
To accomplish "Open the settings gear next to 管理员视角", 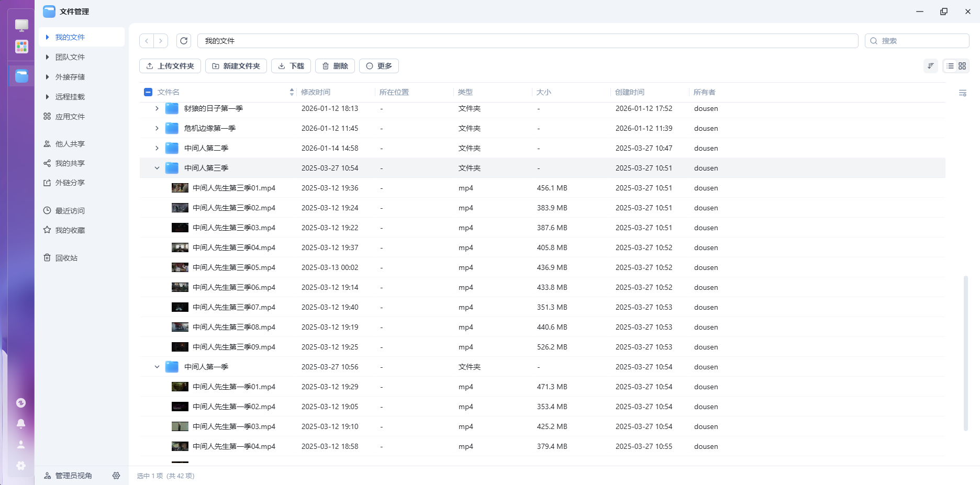I will [x=116, y=476].
